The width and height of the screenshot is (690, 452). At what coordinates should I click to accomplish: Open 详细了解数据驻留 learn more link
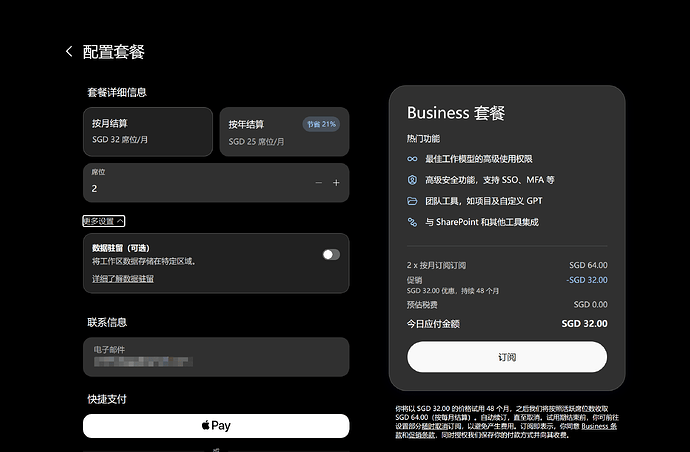coord(123,279)
